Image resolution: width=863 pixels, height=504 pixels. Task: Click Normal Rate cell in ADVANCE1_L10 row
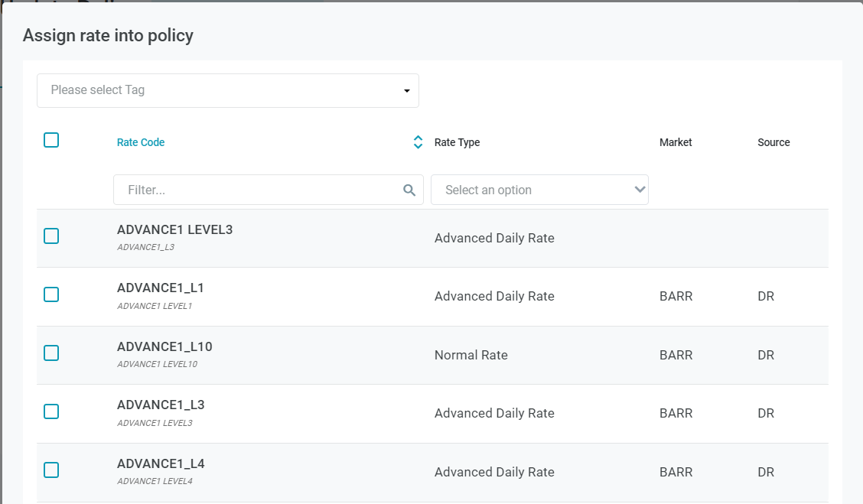(x=471, y=355)
